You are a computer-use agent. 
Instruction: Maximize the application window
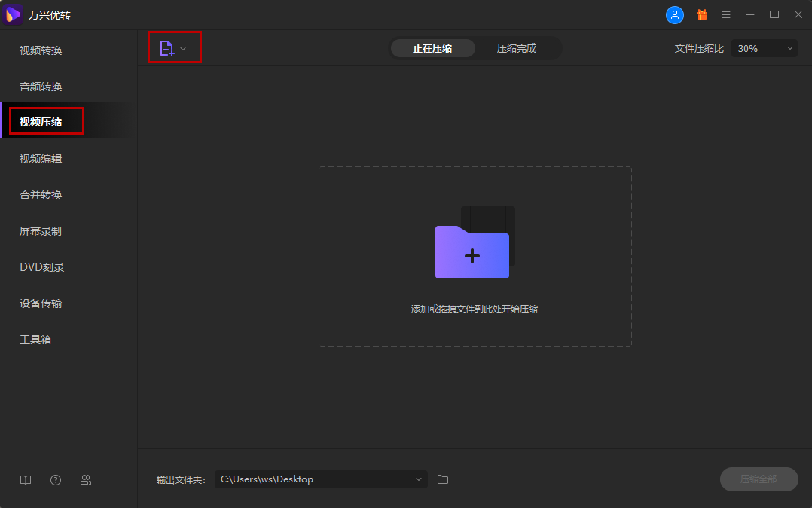pyautogui.click(x=774, y=14)
